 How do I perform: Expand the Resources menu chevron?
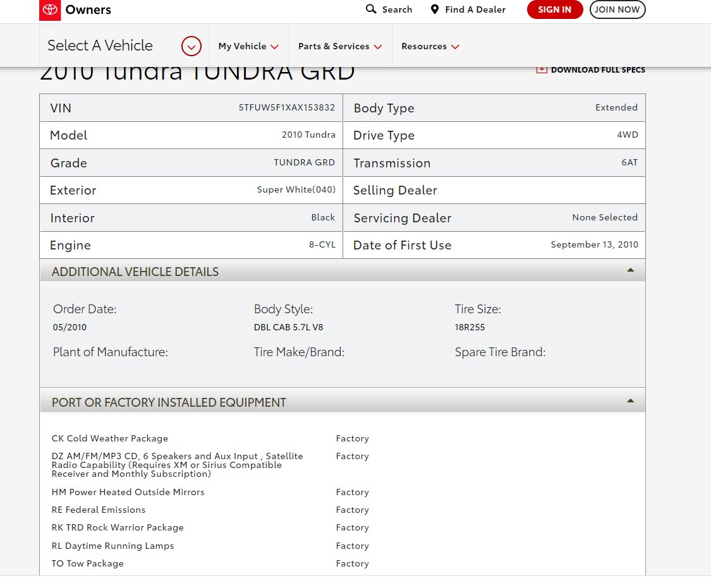coord(455,47)
